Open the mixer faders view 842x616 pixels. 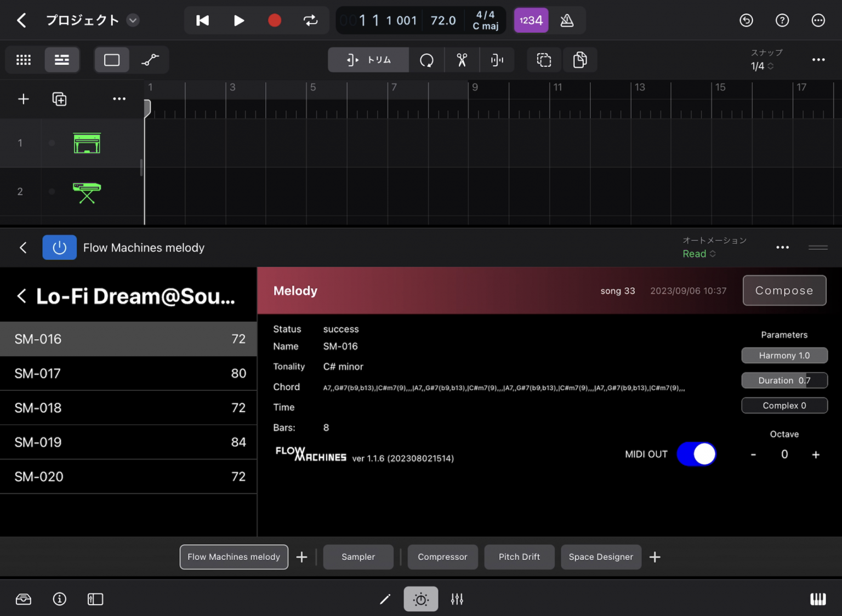tap(457, 599)
